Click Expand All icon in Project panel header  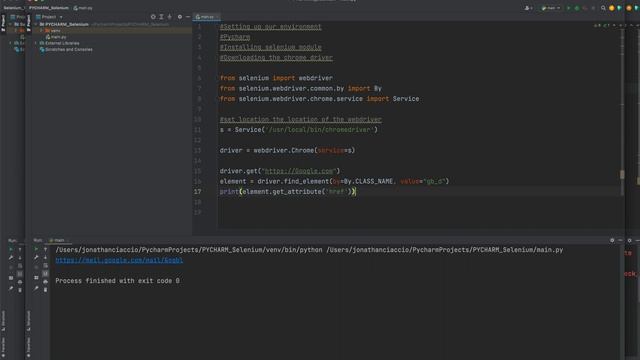[162, 17]
